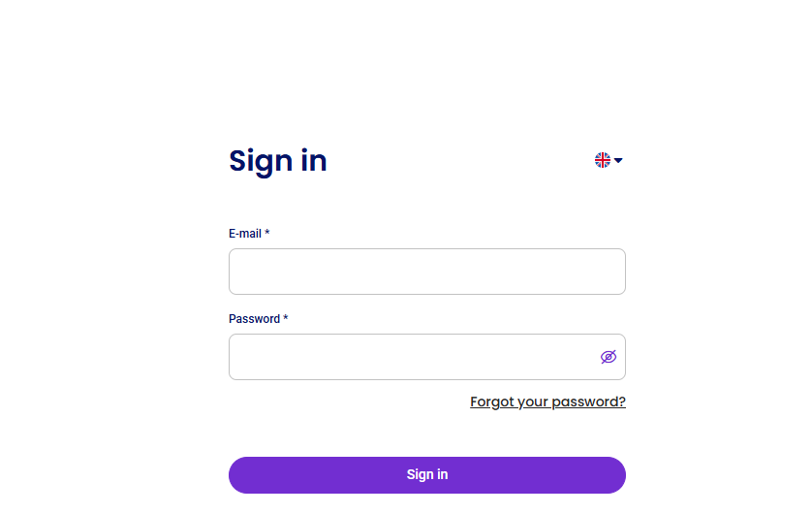Image resolution: width=812 pixels, height=514 pixels.
Task: Place cursor in the E-mail text box
Action: tap(426, 272)
